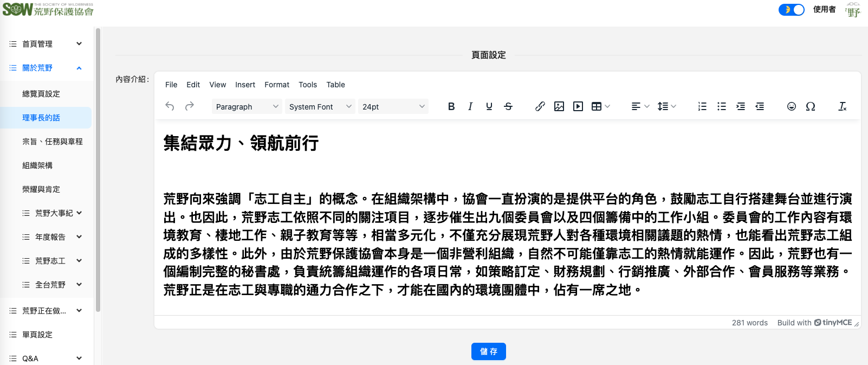Open the Insert menu
The width and height of the screenshot is (868, 365).
point(245,85)
